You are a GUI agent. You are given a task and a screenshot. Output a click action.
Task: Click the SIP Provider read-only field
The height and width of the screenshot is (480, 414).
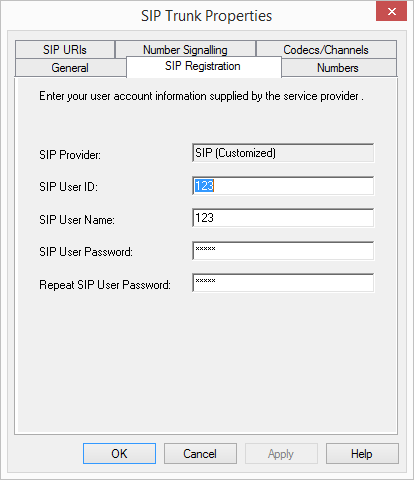coord(283,153)
